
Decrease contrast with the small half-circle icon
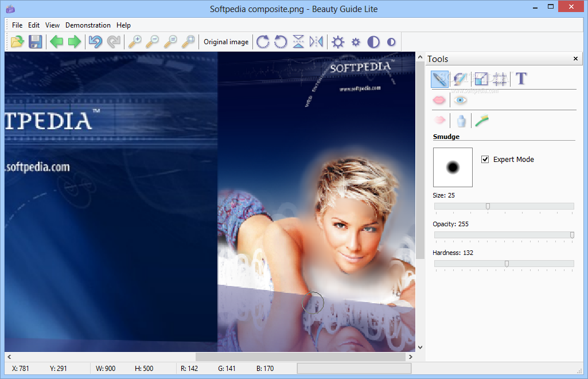(x=391, y=42)
